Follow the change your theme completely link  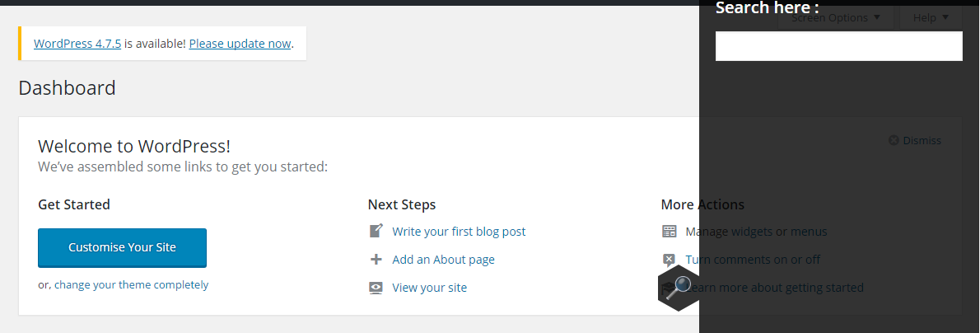coord(131,285)
